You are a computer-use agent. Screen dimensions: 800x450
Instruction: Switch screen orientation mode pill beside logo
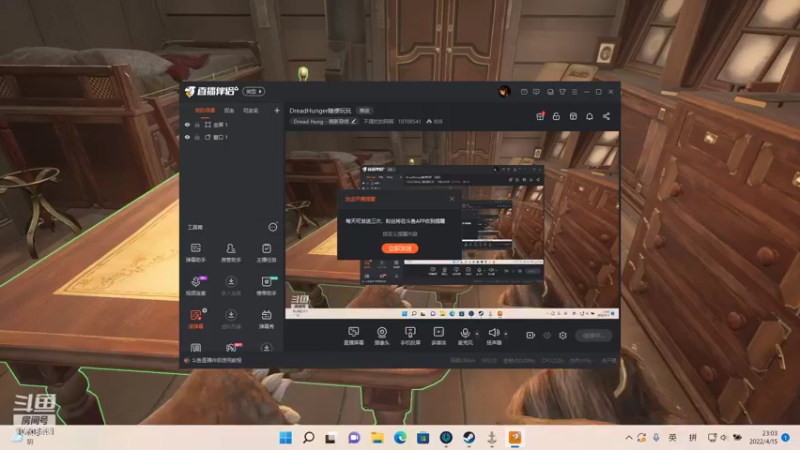tap(254, 91)
